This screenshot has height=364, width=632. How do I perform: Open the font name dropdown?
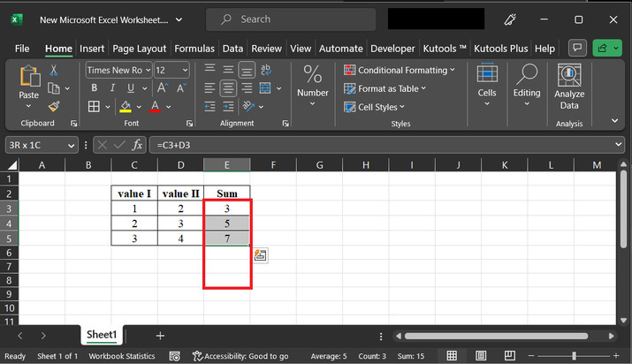point(148,71)
